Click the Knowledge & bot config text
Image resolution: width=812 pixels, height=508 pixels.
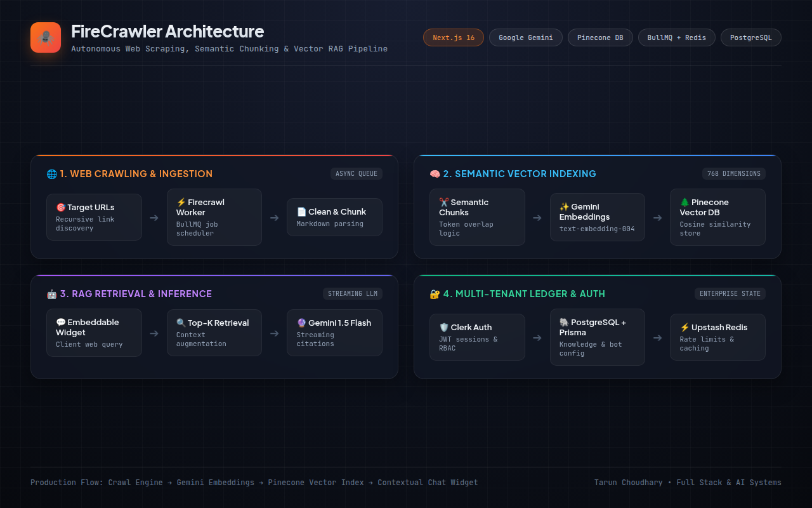tap(591, 349)
